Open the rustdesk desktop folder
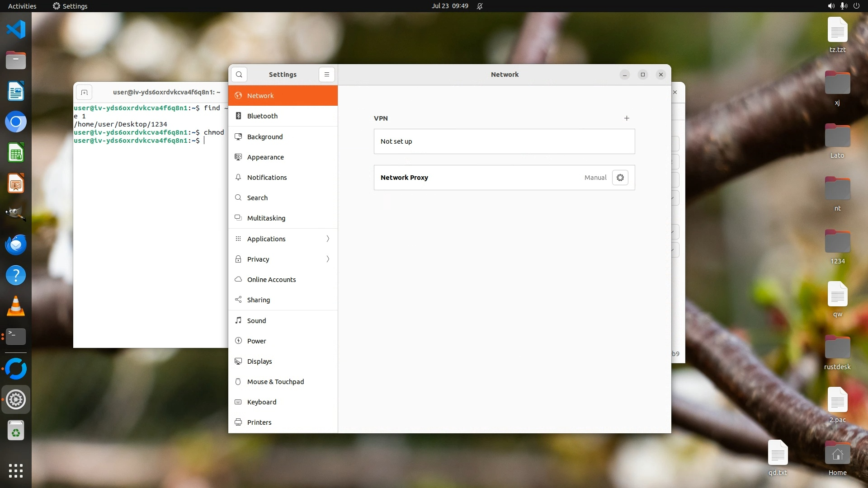Image resolution: width=868 pixels, height=488 pixels. click(x=837, y=348)
